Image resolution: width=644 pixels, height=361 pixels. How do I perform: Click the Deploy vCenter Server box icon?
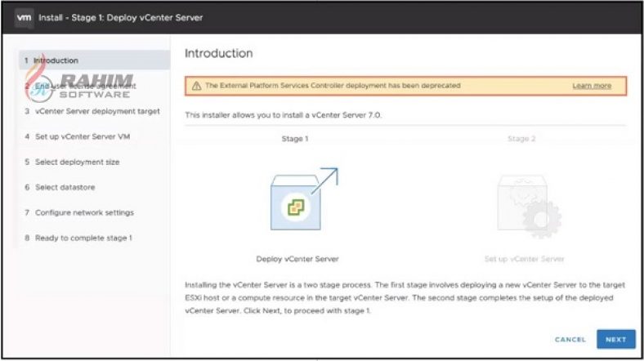click(304, 199)
